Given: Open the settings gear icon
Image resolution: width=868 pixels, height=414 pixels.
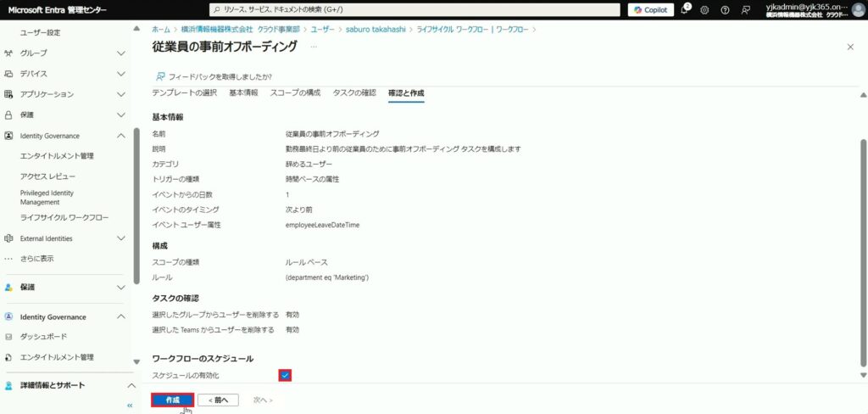Looking at the screenshot, I should 704,10.
